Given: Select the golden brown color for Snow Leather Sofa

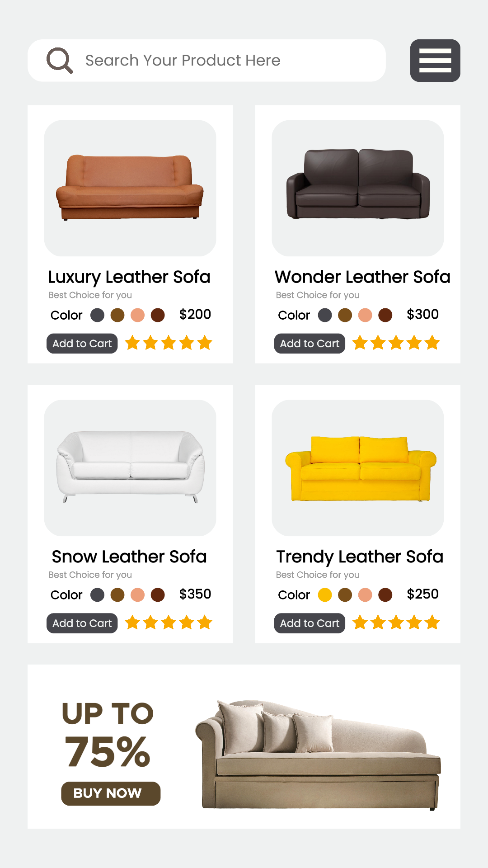Looking at the screenshot, I should click(117, 595).
